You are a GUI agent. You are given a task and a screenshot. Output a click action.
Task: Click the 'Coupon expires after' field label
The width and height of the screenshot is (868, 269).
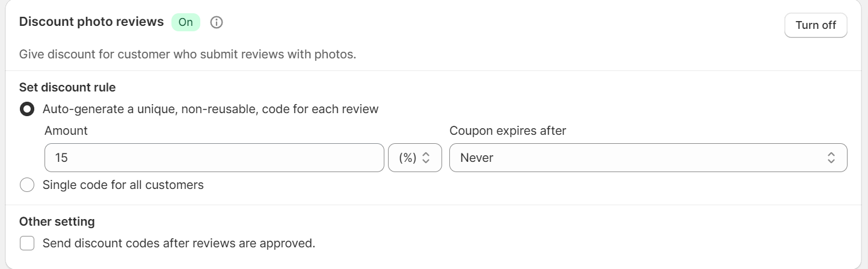click(x=508, y=131)
